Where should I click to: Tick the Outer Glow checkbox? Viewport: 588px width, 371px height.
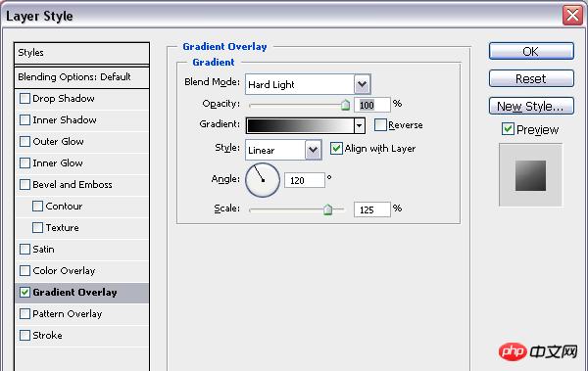coord(24,142)
